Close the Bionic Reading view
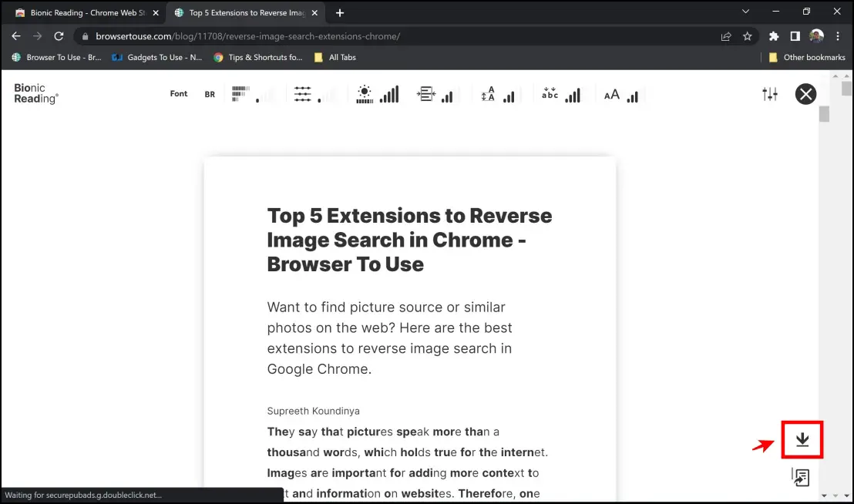The width and height of the screenshot is (854, 504). click(805, 94)
